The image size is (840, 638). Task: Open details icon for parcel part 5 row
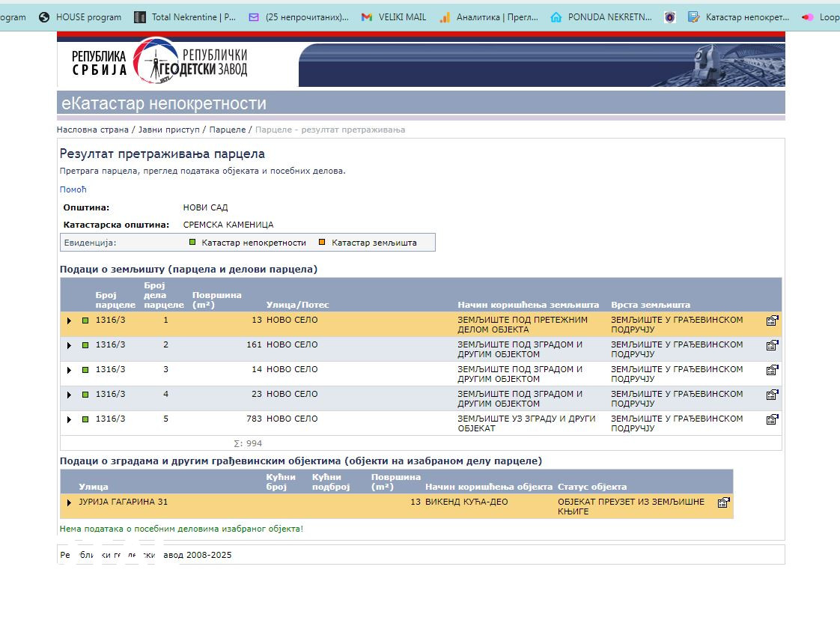click(x=772, y=419)
